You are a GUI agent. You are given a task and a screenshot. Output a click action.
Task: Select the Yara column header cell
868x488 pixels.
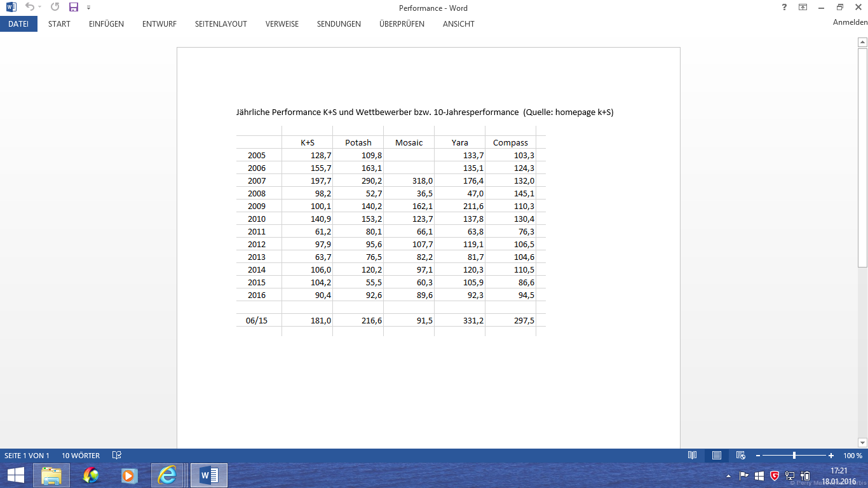(460, 142)
